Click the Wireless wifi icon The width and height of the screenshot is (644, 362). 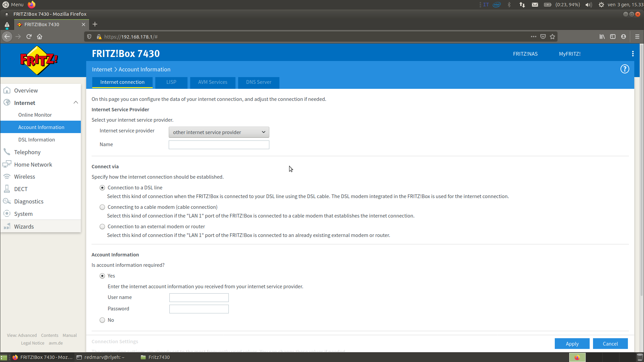[7, 177]
